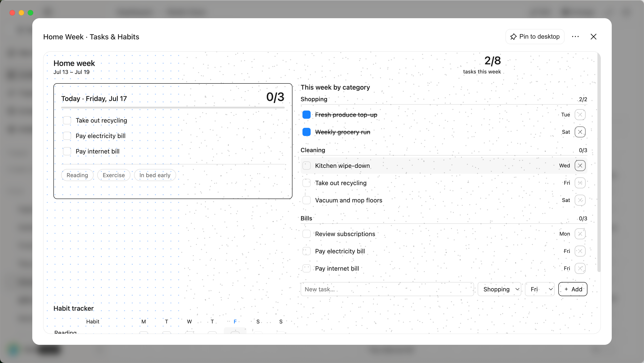
Task: Open the Shopping category dropdown
Action: (x=499, y=289)
